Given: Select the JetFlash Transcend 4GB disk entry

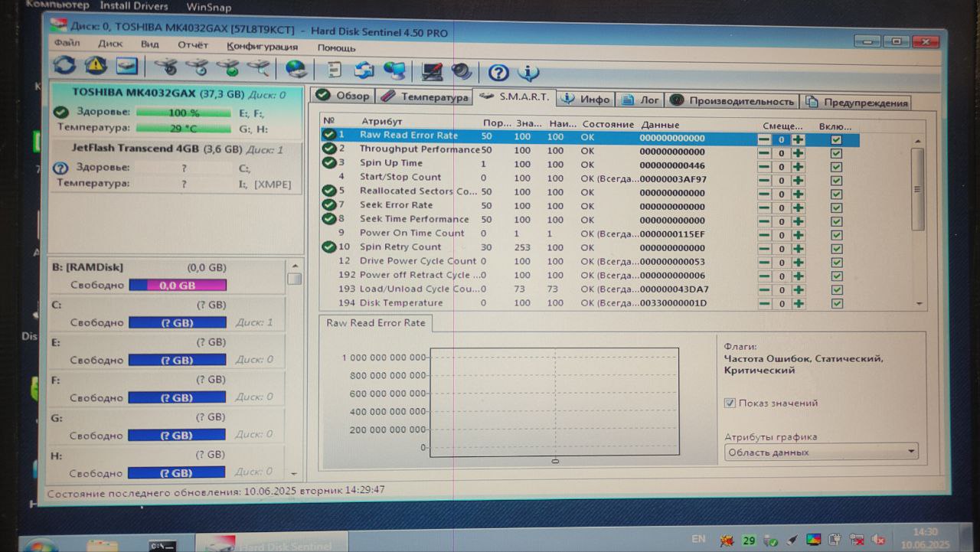Looking at the screenshot, I should coord(176,166).
